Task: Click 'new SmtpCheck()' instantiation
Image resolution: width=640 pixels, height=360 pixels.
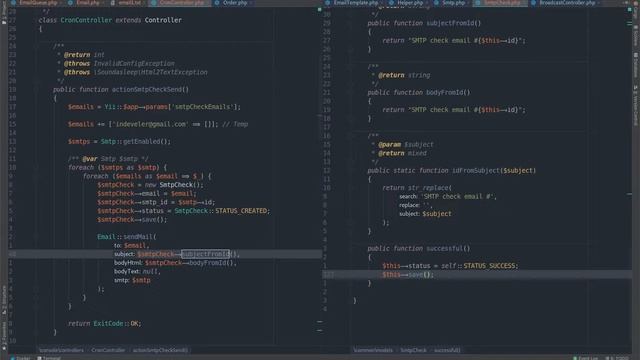Action: pos(174,184)
